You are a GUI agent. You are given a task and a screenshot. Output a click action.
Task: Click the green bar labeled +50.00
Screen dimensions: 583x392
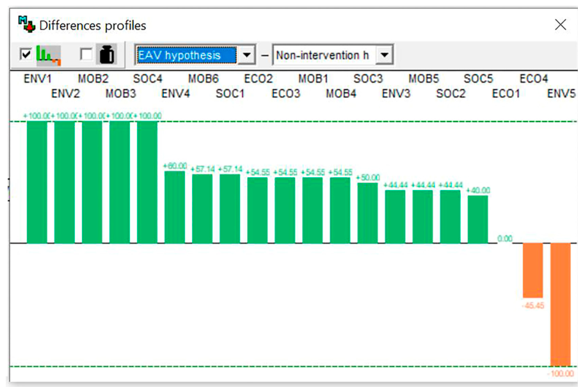(368, 214)
